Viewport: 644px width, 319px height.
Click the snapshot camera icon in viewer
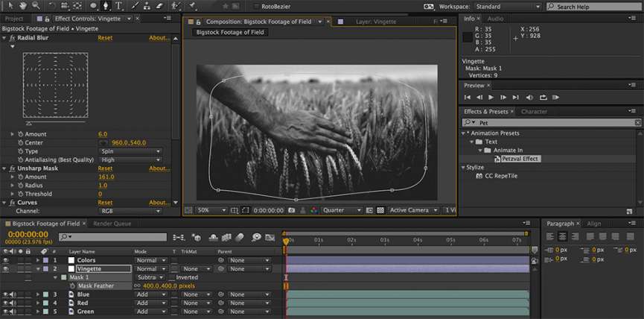(292, 210)
